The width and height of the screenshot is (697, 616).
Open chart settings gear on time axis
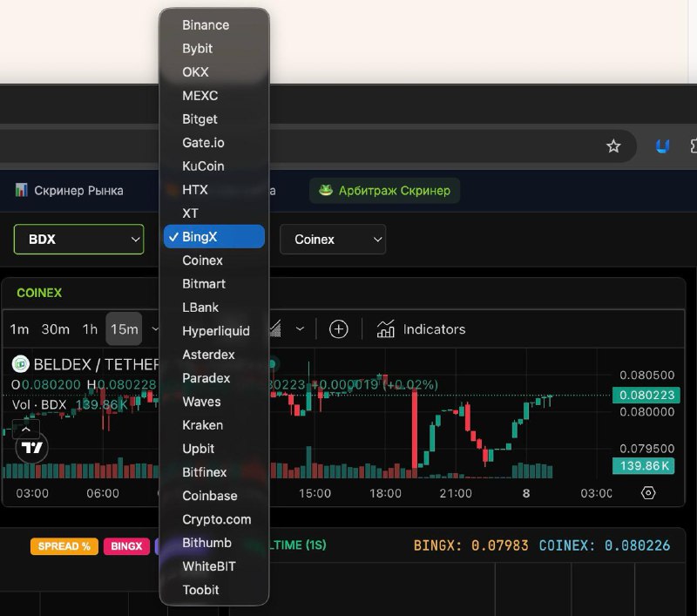click(648, 493)
